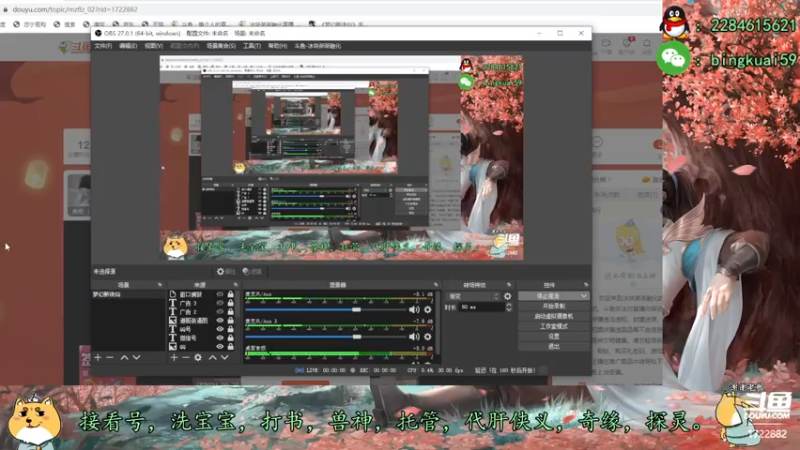The height and width of the screenshot is (450, 800).
Task: Pop out the Scenes dock panel
Action: pos(160,285)
